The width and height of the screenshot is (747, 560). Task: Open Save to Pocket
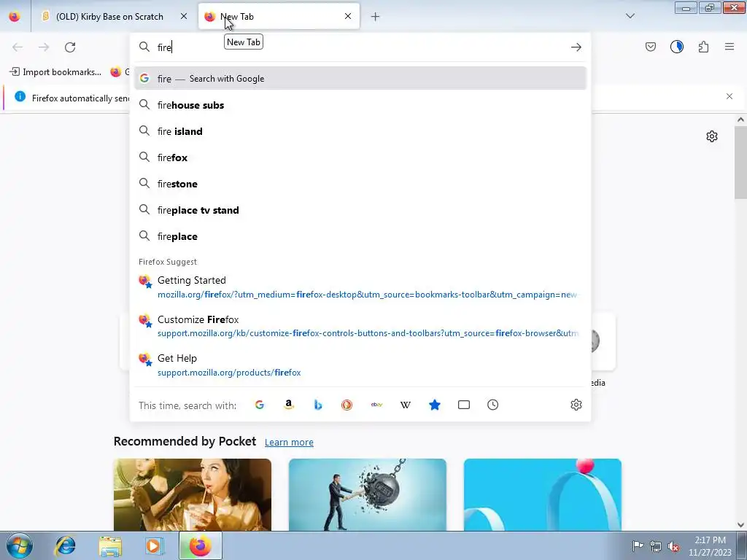click(651, 47)
